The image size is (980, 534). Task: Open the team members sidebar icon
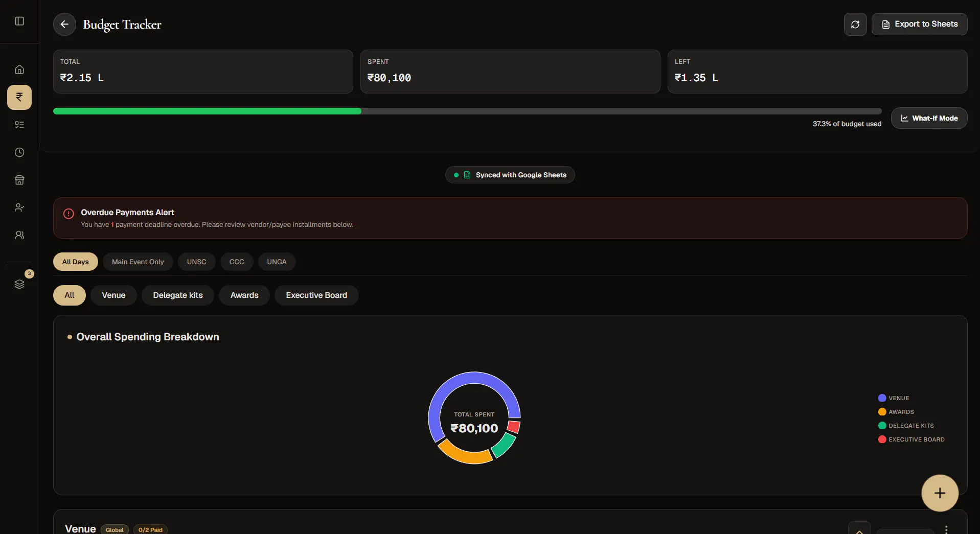pos(19,235)
